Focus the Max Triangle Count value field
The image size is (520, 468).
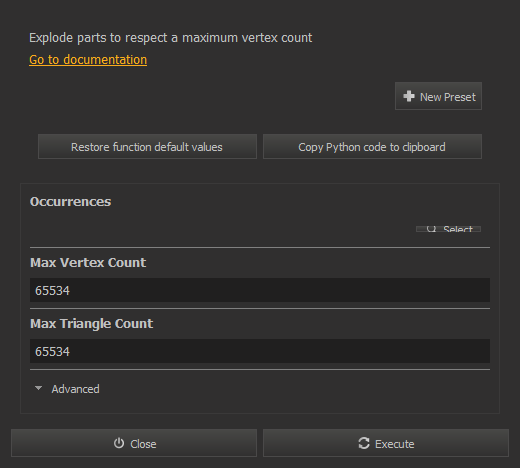click(x=260, y=351)
